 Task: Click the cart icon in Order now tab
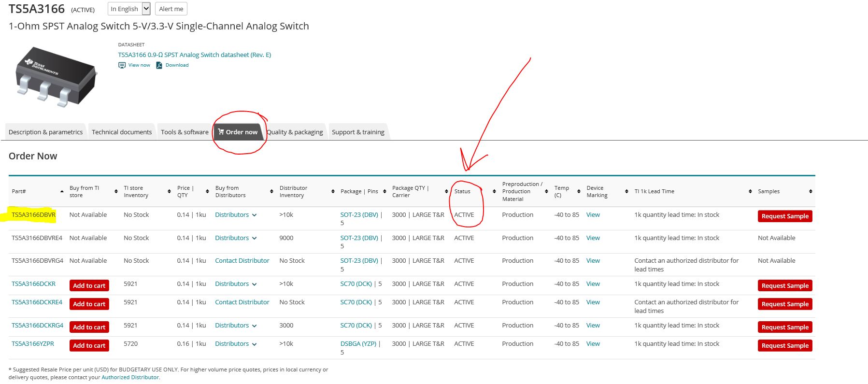pyautogui.click(x=221, y=131)
